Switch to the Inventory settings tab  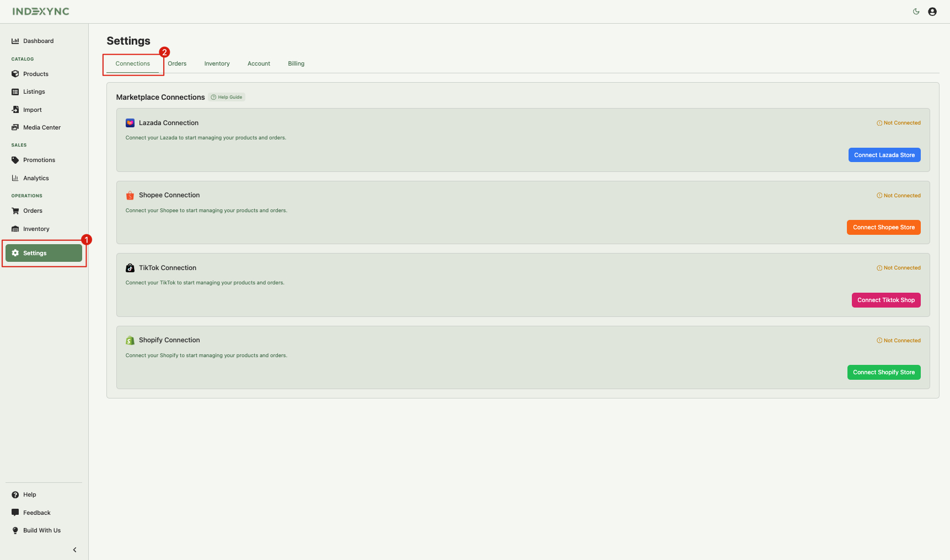[x=217, y=63]
